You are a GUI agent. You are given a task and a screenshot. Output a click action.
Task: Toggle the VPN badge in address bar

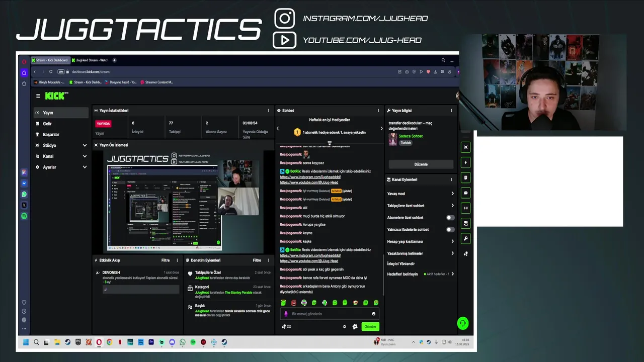[x=61, y=72]
